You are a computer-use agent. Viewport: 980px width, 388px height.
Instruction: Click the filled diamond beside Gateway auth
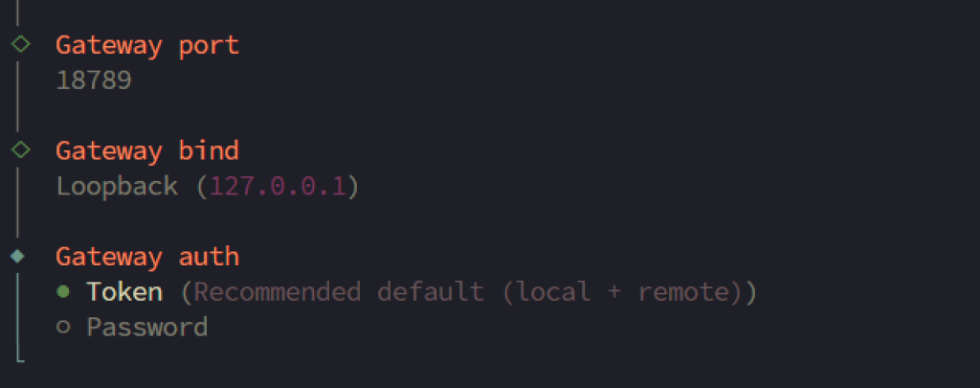[x=18, y=256]
